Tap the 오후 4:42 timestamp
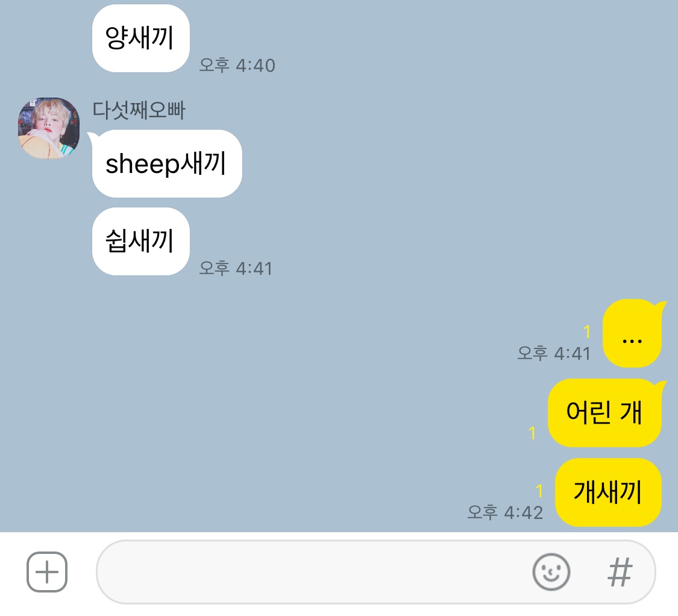 pyautogui.click(x=505, y=512)
